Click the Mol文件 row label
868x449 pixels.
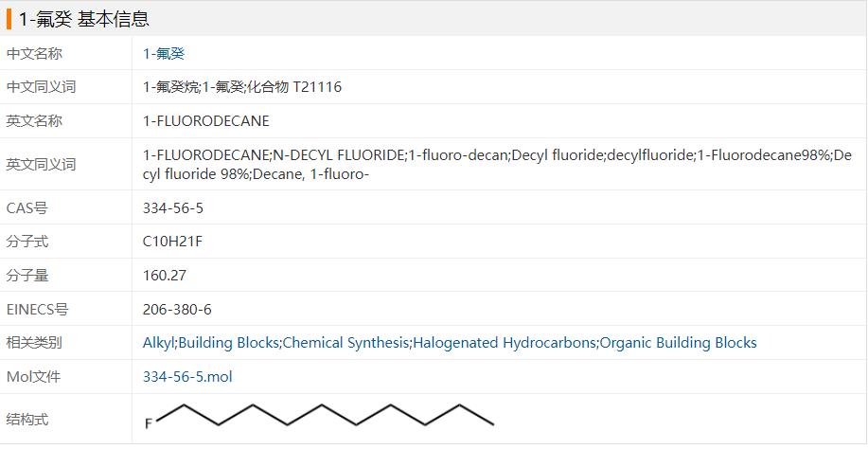click(x=33, y=377)
